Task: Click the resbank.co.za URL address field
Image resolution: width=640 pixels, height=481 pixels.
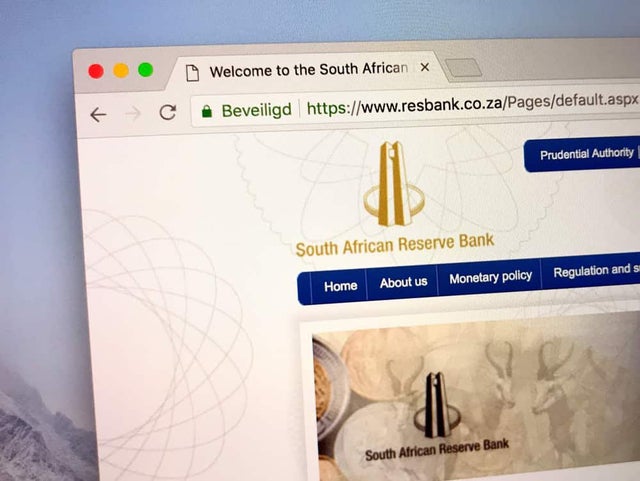Action: 471,104
